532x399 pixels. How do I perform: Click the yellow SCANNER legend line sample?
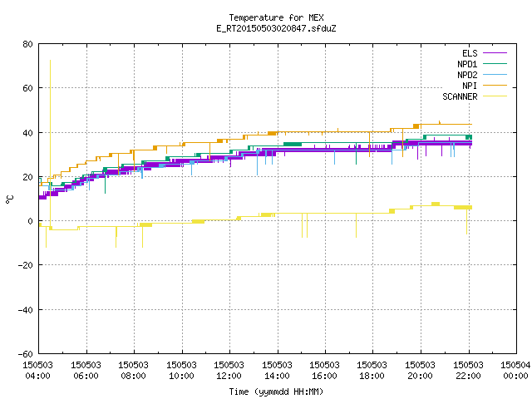click(x=495, y=96)
